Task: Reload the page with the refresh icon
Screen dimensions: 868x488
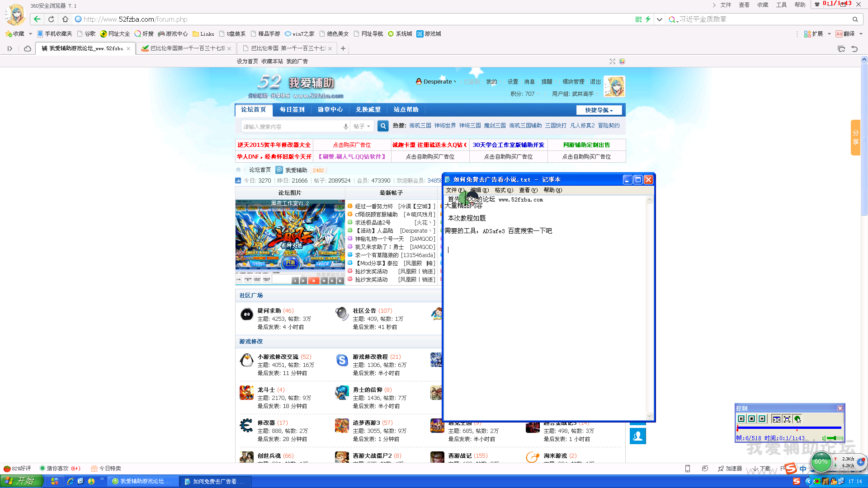Action: [51, 19]
